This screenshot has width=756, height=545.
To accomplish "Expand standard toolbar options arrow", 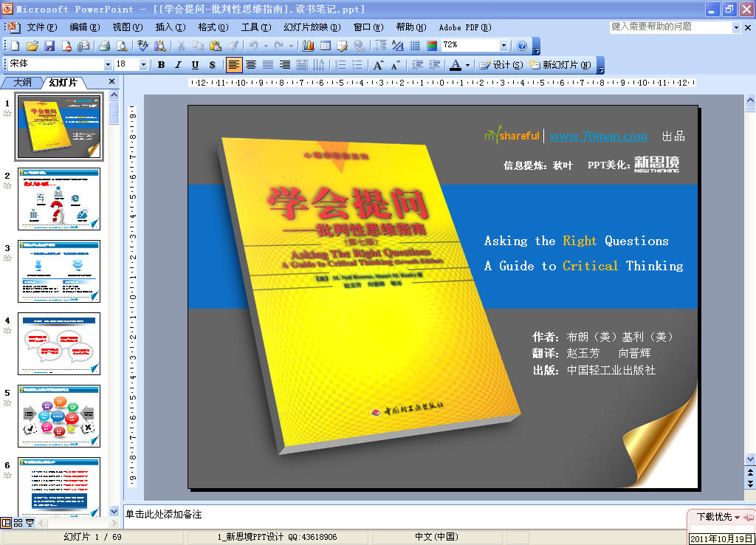I will [x=537, y=47].
